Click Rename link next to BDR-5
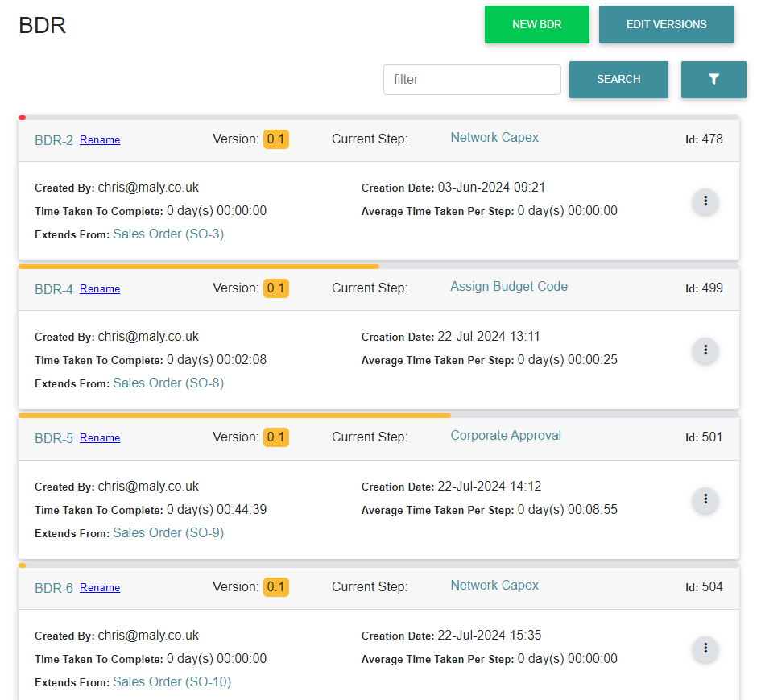The image size is (761, 700). pos(100,438)
